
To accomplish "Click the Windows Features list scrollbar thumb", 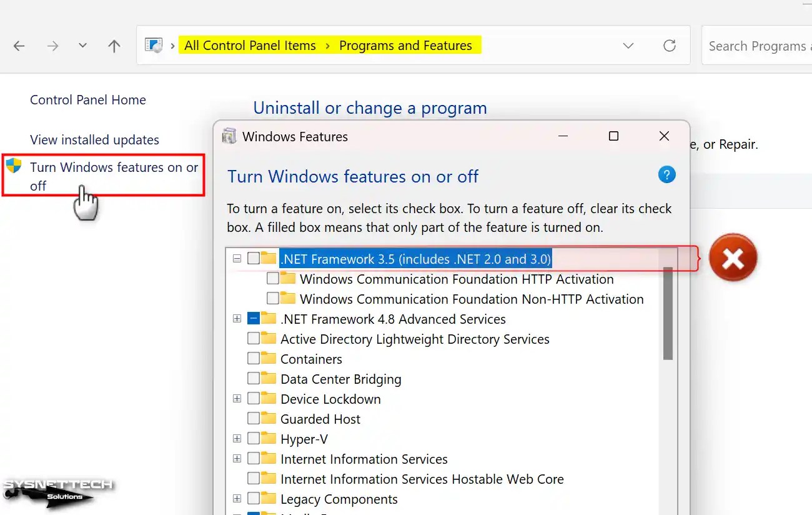I will pyautogui.click(x=668, y=314).
